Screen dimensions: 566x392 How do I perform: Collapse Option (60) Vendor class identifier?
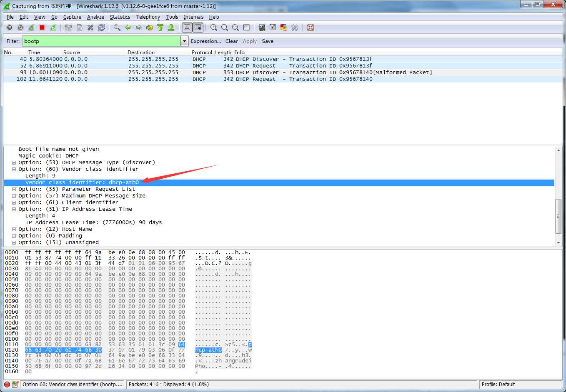(x=14, y=169)
